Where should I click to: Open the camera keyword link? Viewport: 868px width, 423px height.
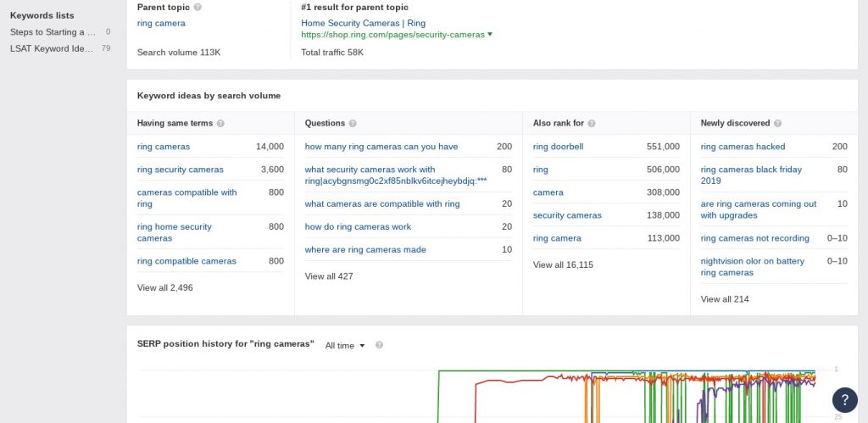coord(548,192)
